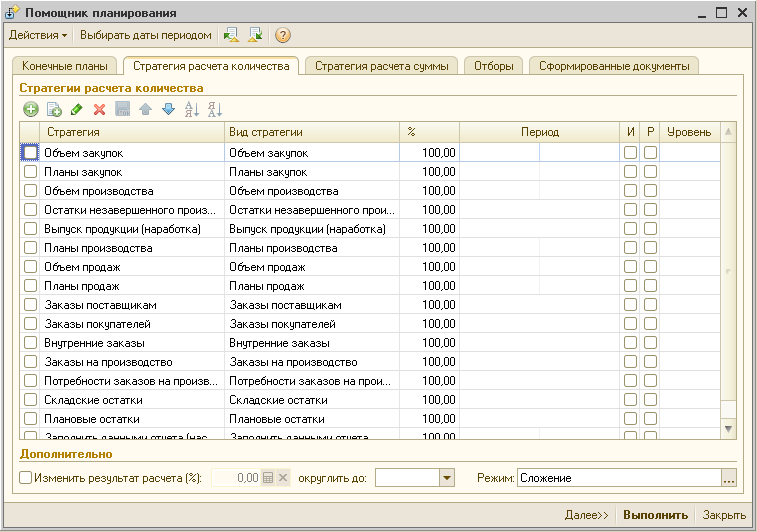Delete row with red X icon
757x532 pixels.
[x=99, y=110]
